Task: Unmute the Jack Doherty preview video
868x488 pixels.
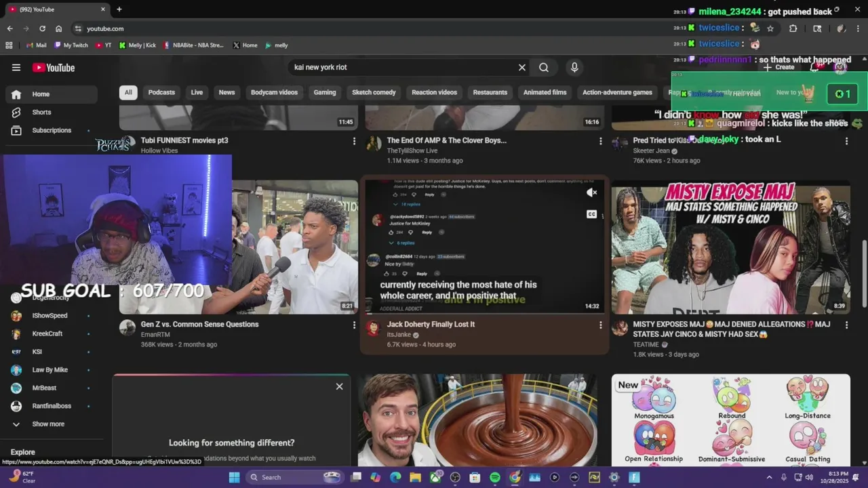Action: 592,192
